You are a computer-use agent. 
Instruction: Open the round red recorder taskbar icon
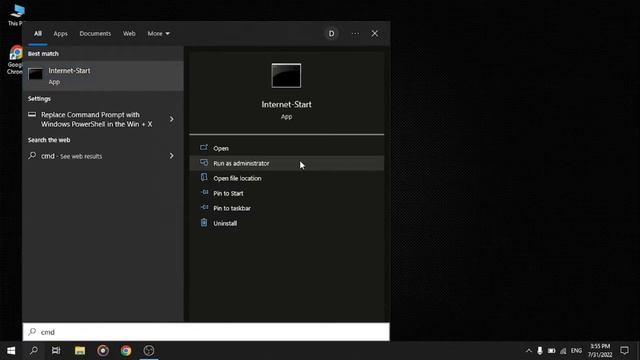103,351
